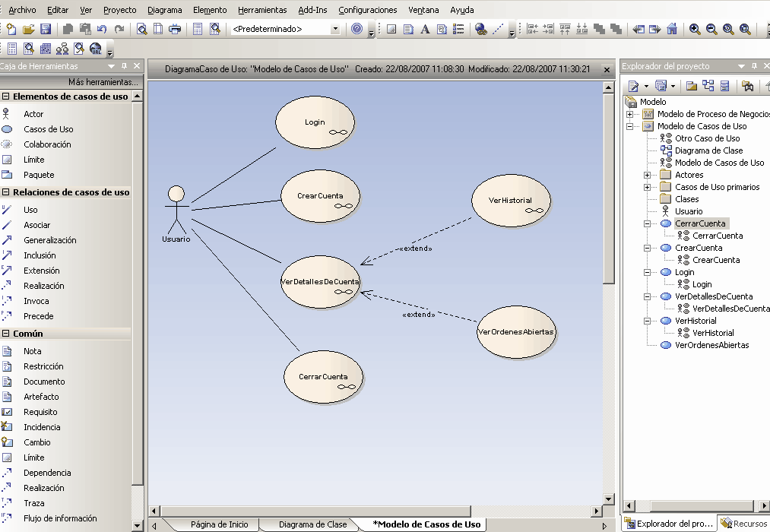This screenshot has height=532, width=770.
Task: Close the diagram with the X button
Action: 607,70
